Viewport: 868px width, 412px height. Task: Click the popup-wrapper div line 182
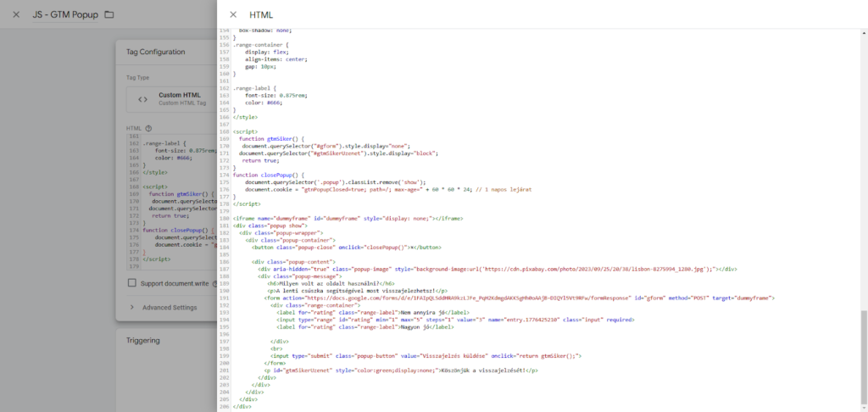(x=281, y=233)
